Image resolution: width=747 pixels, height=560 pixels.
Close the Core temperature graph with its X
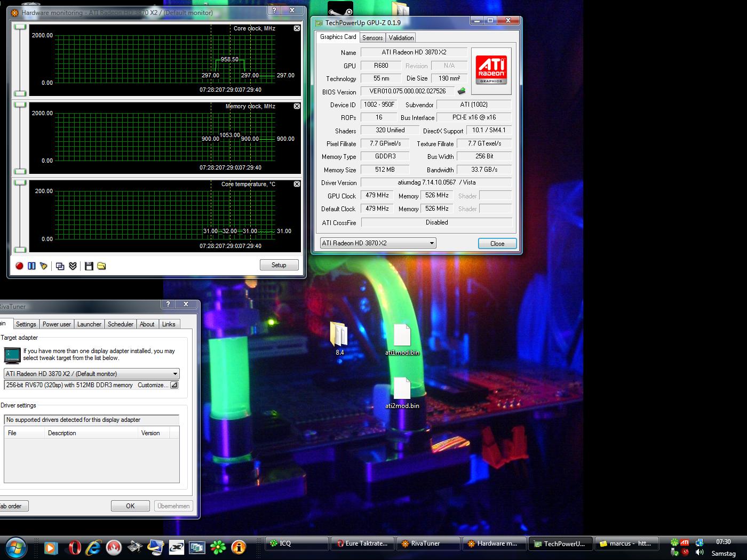pos(297,184)
